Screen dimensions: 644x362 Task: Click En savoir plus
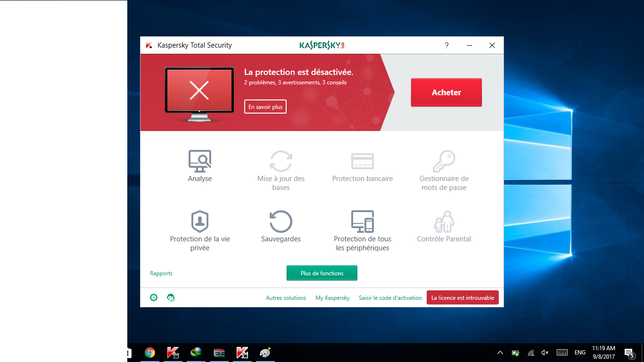(x=265, y=107)
